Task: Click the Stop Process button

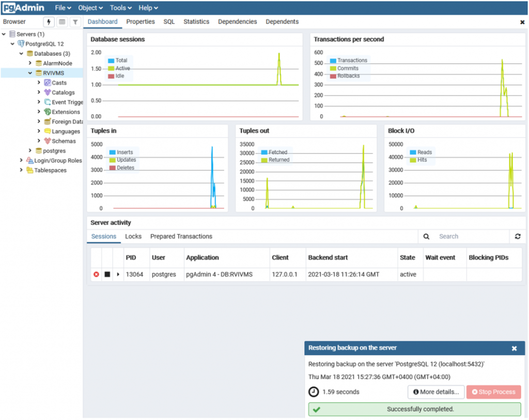Action: pyautogui.click(x=493, y=392)
